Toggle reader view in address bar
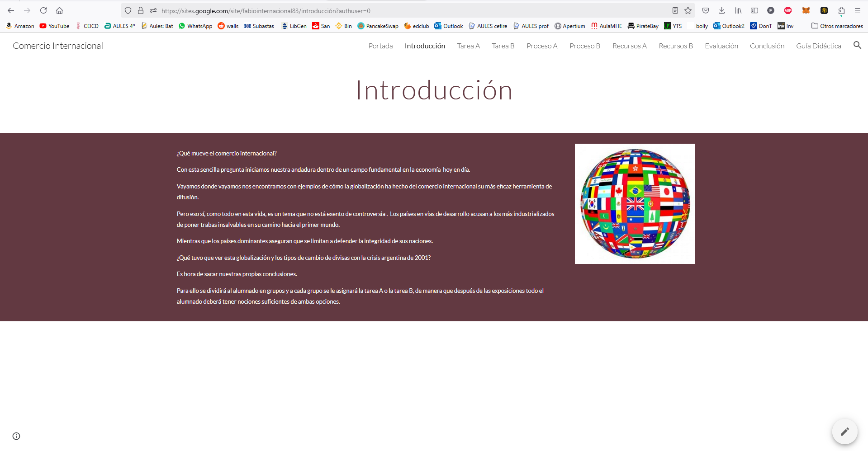This screenshot has width=868, height=451. [x=675, y=10]
